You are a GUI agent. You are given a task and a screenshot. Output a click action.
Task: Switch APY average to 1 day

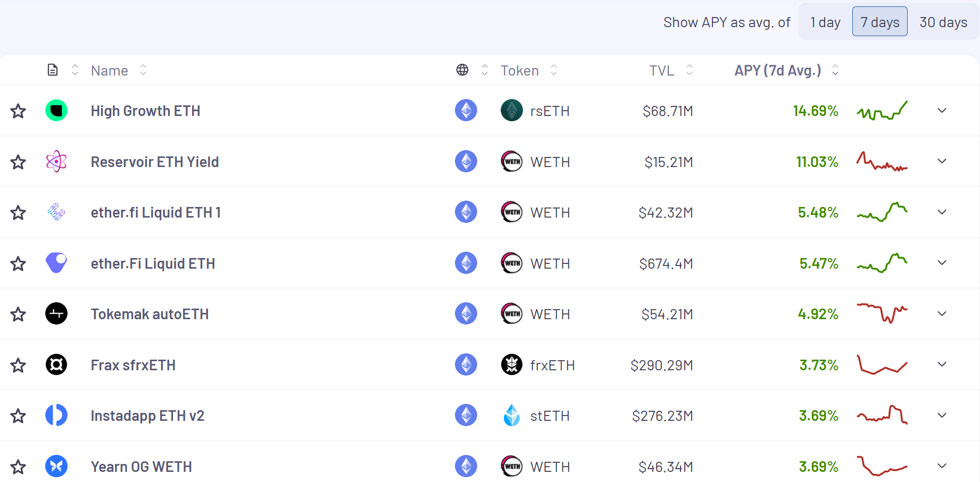pyautogui.click(x=825, y=22)
